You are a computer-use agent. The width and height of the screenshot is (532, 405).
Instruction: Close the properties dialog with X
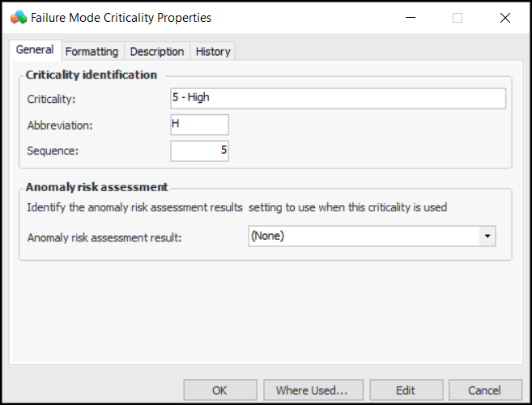(505, 17)
